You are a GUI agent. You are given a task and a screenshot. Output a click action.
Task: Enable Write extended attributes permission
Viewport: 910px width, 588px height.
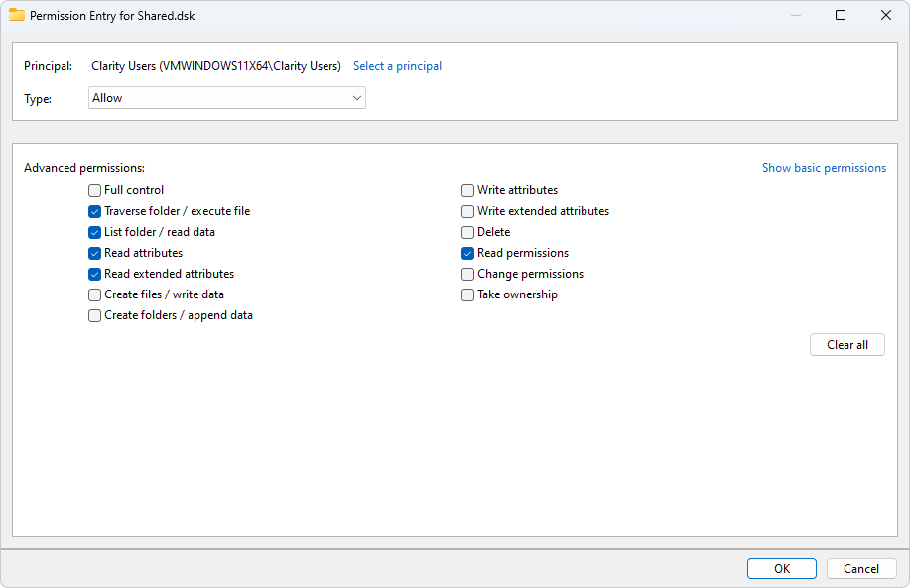point(467,211)
